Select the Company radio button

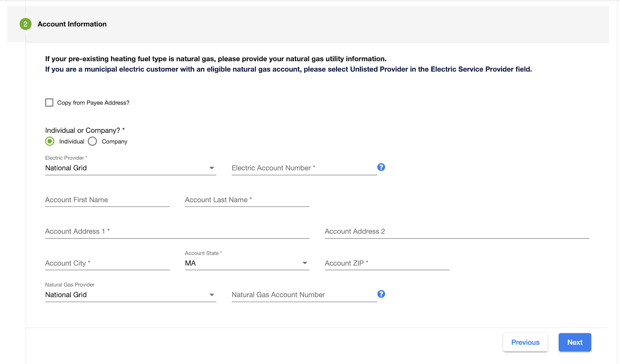pos(92,141)
